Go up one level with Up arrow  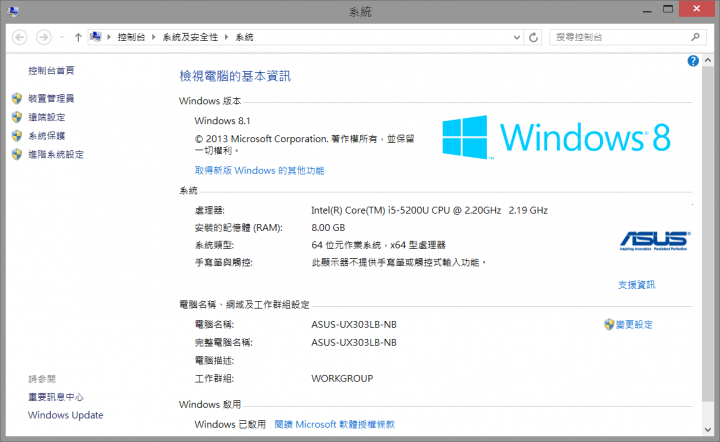(78, 37)
